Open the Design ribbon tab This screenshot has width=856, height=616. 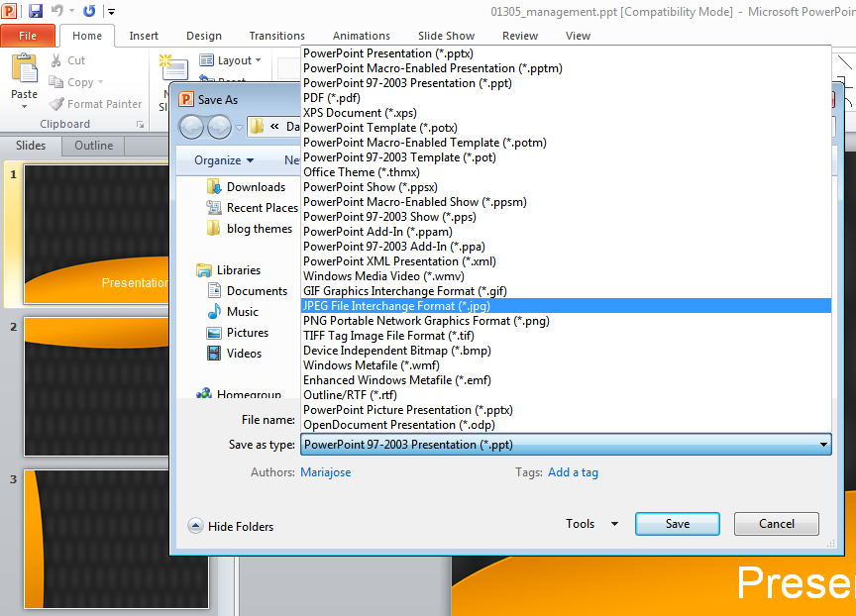click(204, 36)
